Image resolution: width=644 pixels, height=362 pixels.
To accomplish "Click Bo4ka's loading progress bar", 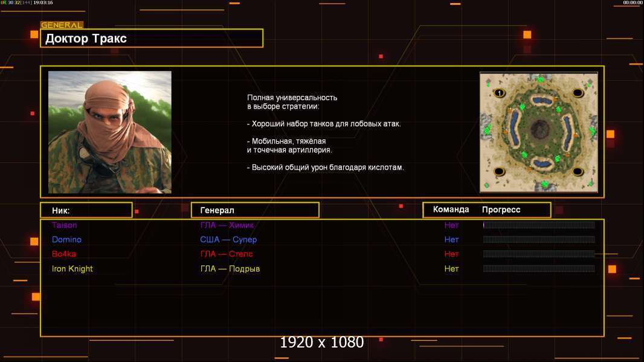I will tap(539, 254).
